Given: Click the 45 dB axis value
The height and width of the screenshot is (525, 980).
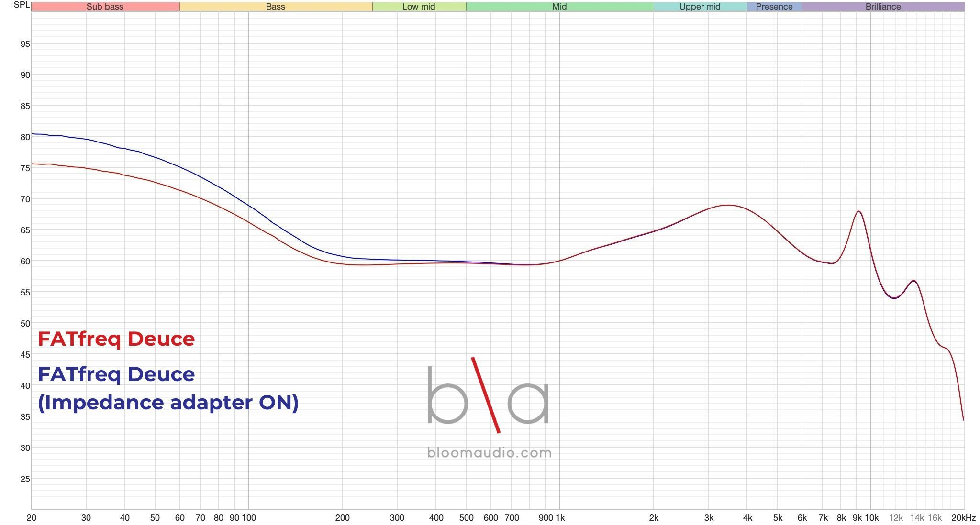Looking at the screenshot, I should pyautogui.click(x=25, y=355).
